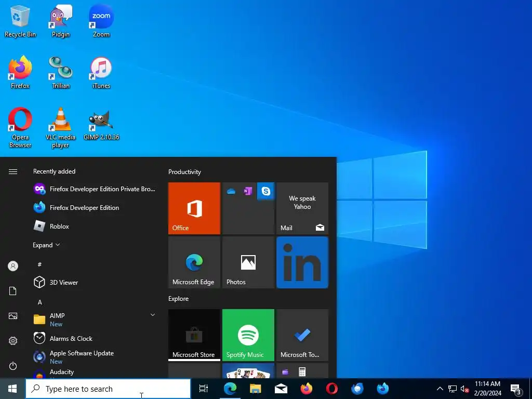Screen dimensions: 532x399
Task: Click the muted volume icon in tray
Action: 464,389
